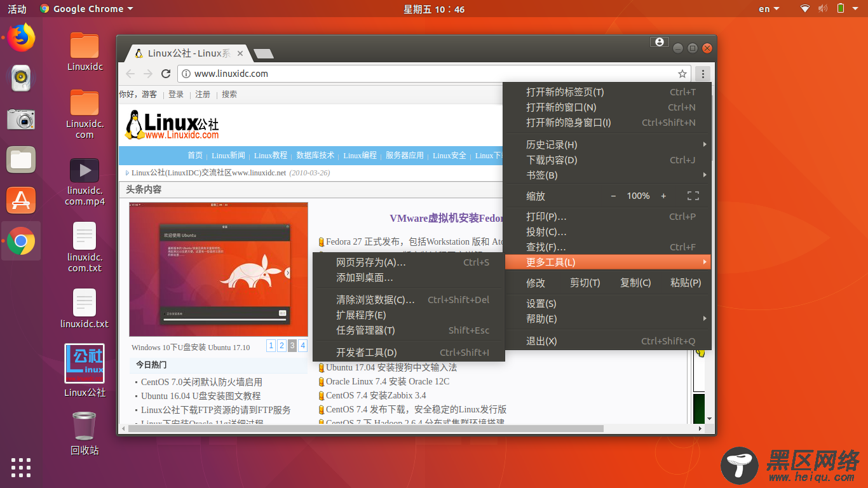Click the 登录 link
Viewport: 868px width, 488px height.
[x=176, y=94]
